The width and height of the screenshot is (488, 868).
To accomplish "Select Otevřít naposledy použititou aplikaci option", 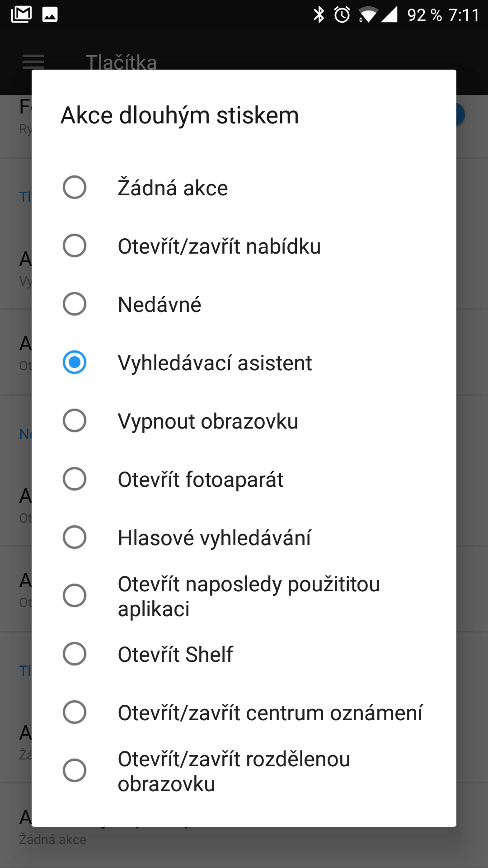I will point(75,596).
